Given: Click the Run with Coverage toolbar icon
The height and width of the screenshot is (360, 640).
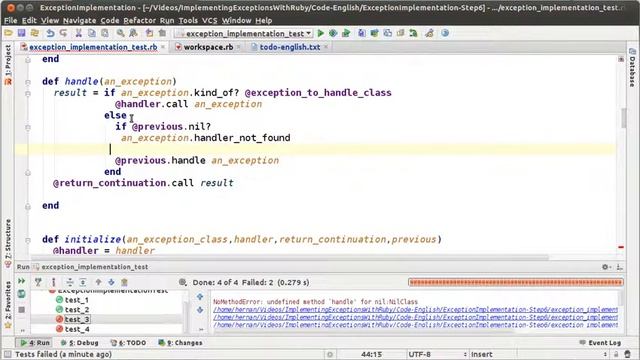Looking at the screenshot, I should coord(346,33).
